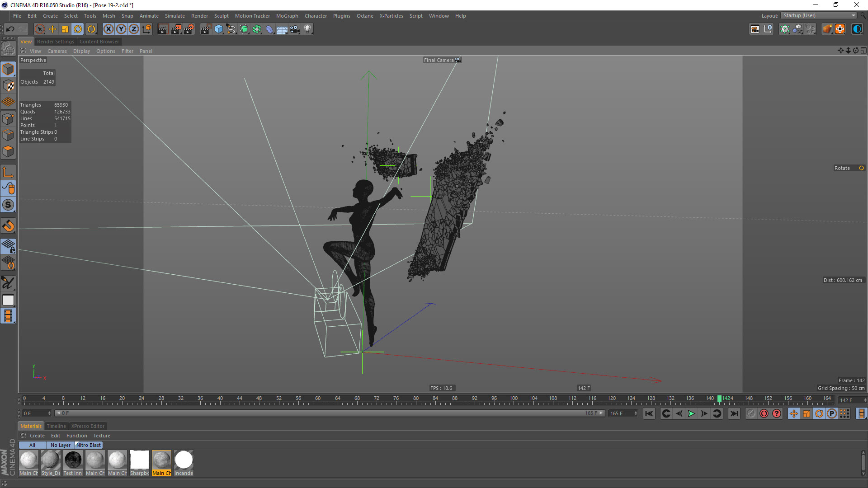Toggle the X axis lock
Image resolution: width=868 pixels, height=488 pixels.
108,29
